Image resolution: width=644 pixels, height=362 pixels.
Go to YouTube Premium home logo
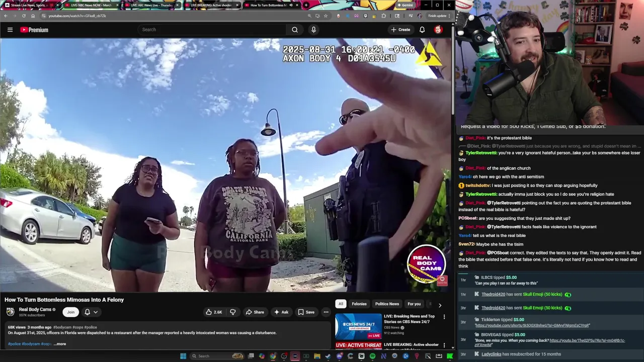pyautogui.click(x=34, y=30)
